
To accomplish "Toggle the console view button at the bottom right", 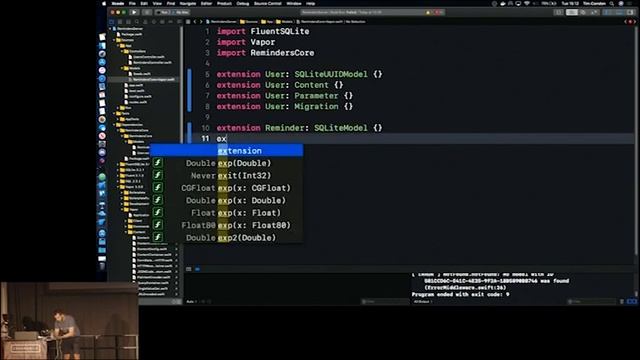I will coord(634,301).
